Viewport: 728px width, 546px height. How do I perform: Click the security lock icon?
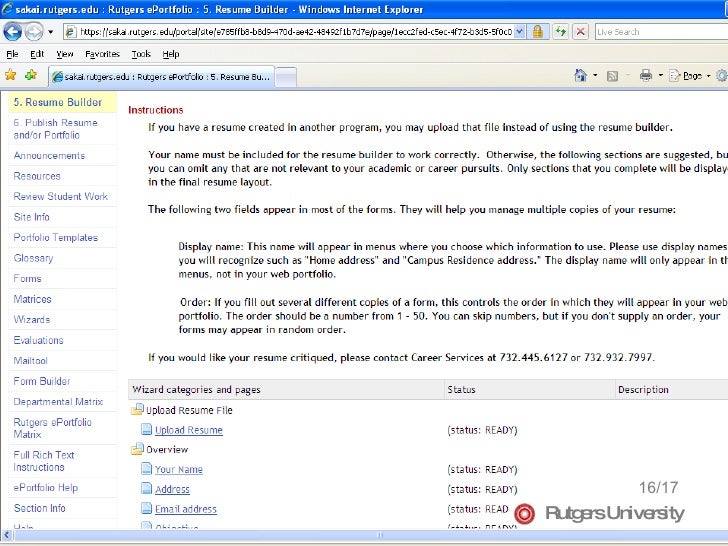tap(538, 32)
